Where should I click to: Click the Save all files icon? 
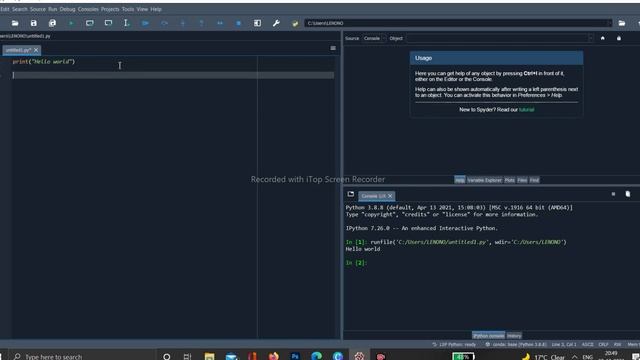[x=52, y=23]
